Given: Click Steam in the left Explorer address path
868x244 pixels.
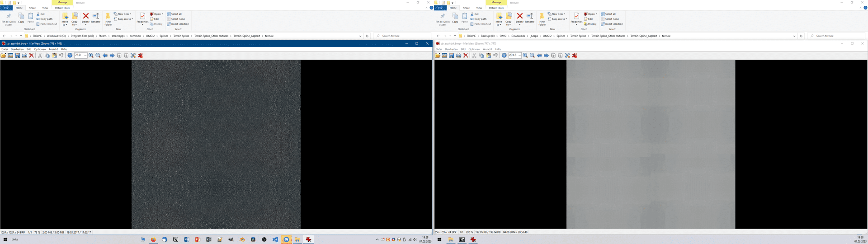Looking at the screenshot, I should 103,36.
